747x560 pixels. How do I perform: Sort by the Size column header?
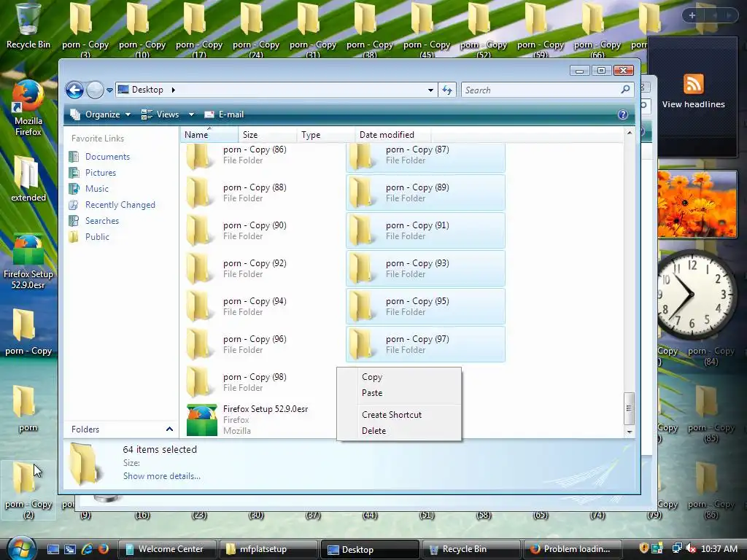tap(267, 135)
